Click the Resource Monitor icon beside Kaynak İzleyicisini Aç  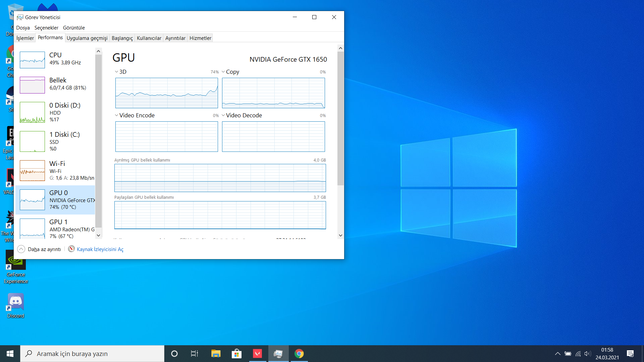point(71,249)
